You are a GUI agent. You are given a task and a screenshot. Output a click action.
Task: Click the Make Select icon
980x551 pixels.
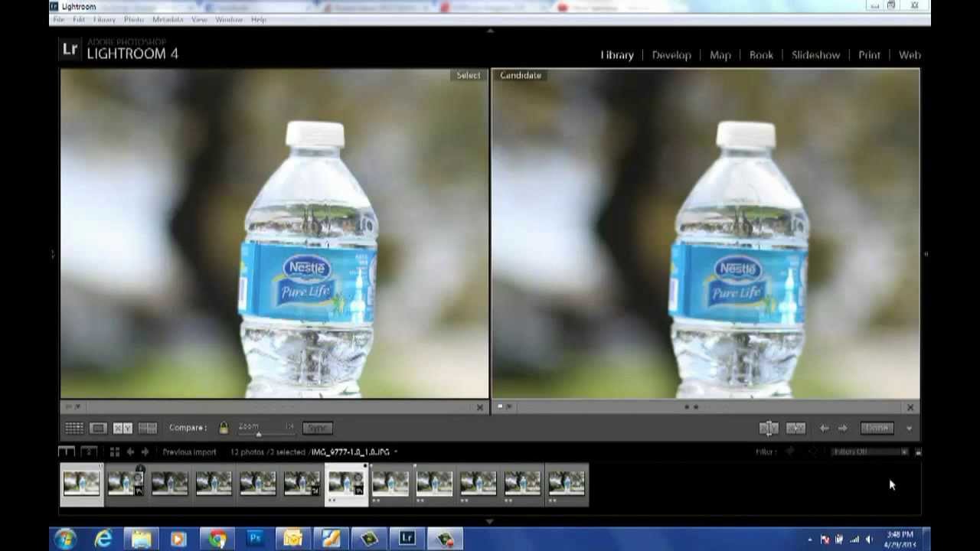point(796,429)
